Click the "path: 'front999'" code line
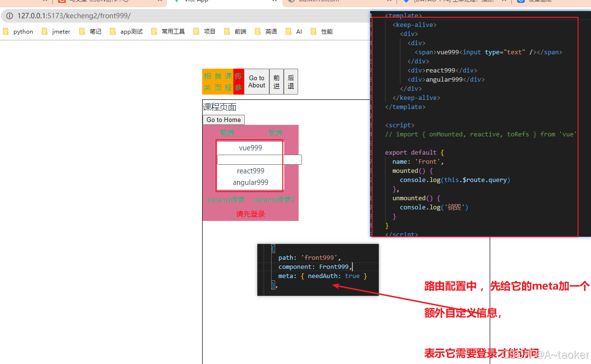The width and height of the screenshot is (591, 364). pyautogui.click(x=309, y=257)
